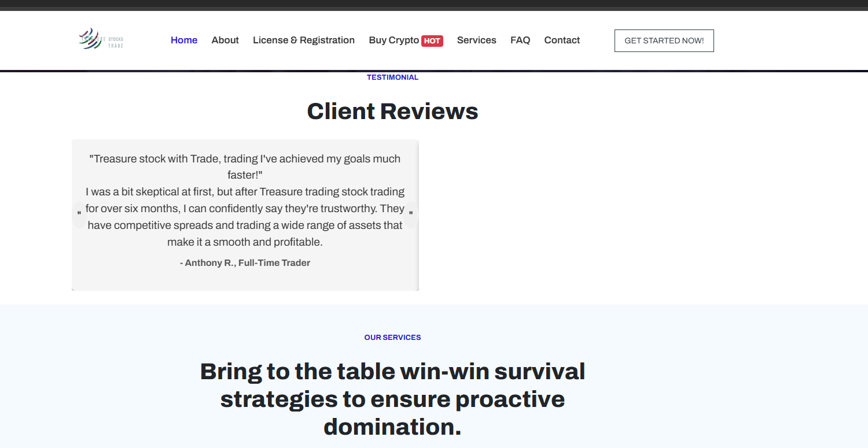Go to previous testimonial slide arrow
Viewport: 868px width, 448px height.
coord(79,214)
